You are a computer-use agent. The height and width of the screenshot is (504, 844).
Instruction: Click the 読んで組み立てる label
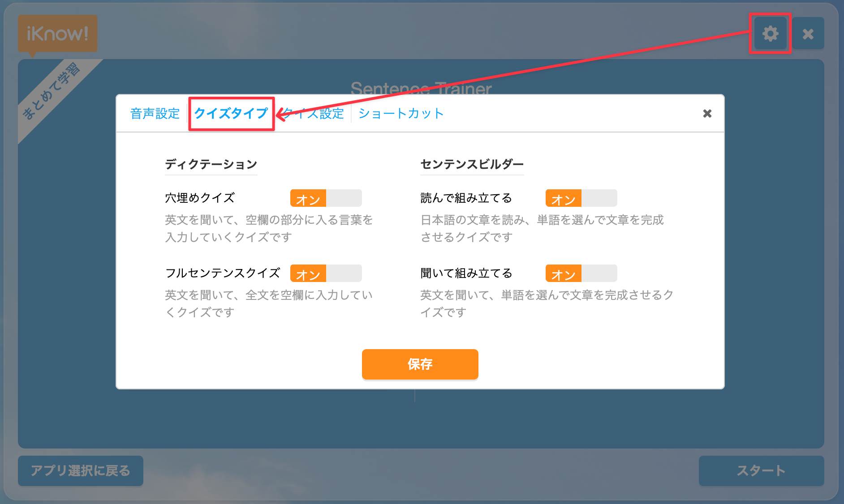coord(466,198)
